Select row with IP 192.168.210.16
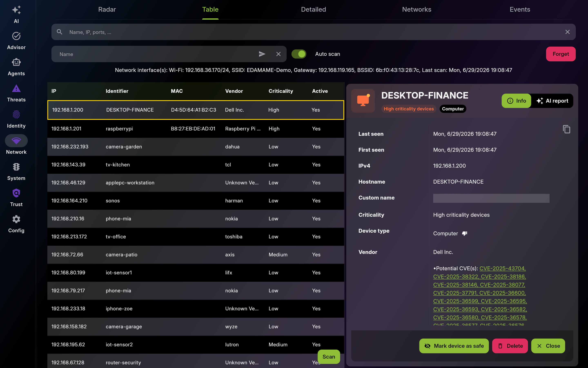 (x=196, y=219)
